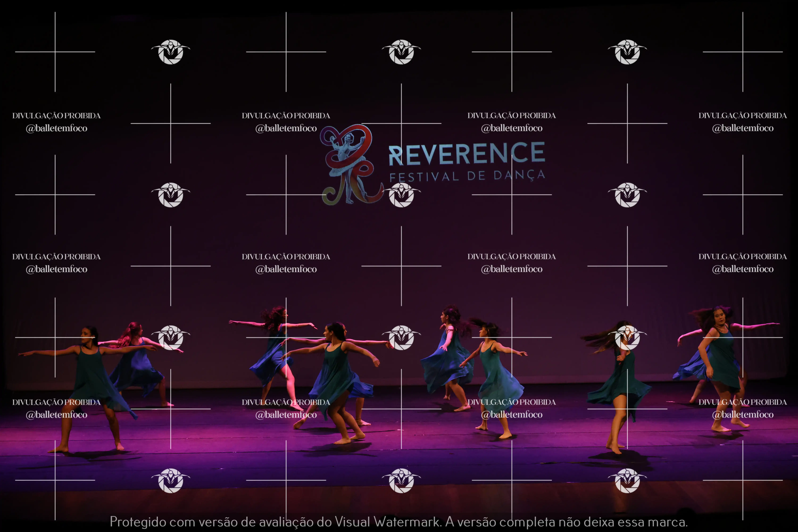
Task: Click the Visual Watermark notice at the bottom
Action: point(399,522)
